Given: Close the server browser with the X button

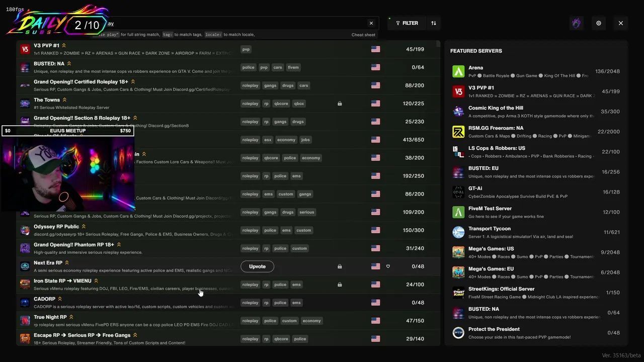Looking at the screenshot, I should 621,23.
